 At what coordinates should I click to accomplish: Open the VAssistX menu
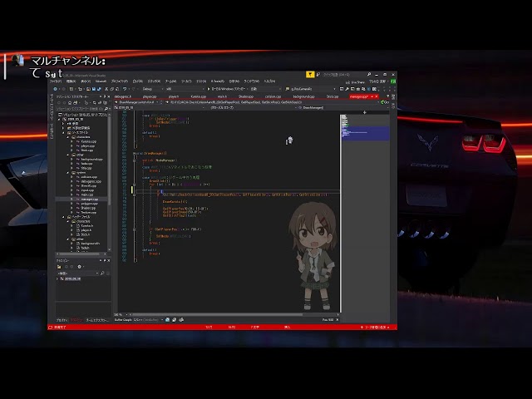click(101, 81)
